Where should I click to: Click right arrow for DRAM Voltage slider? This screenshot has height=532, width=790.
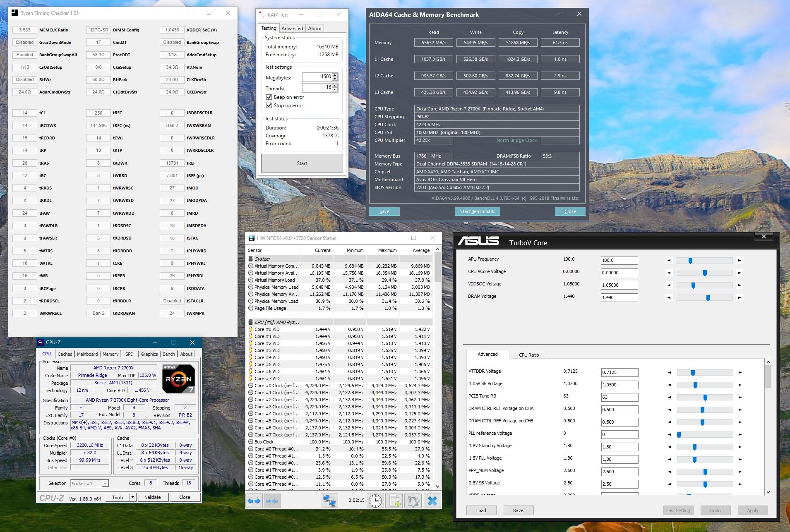[740, 297]
